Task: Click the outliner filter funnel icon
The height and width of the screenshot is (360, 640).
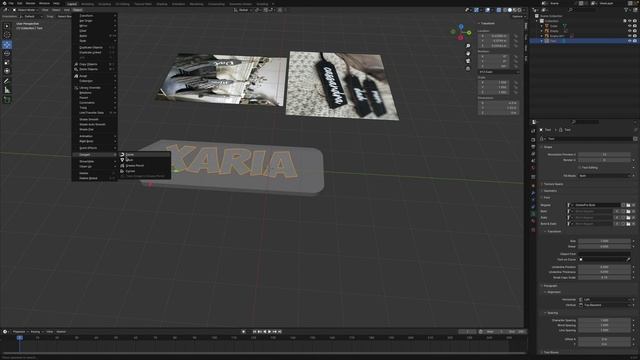Action: 626,10
